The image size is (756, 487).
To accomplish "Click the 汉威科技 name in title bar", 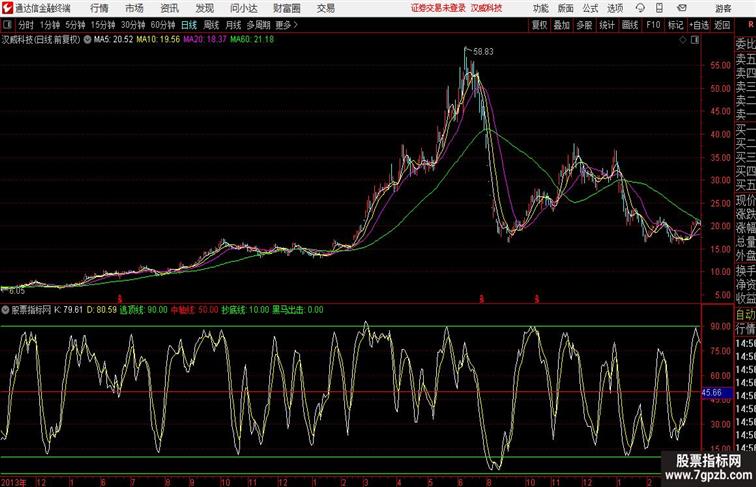I will pos(486,8).
